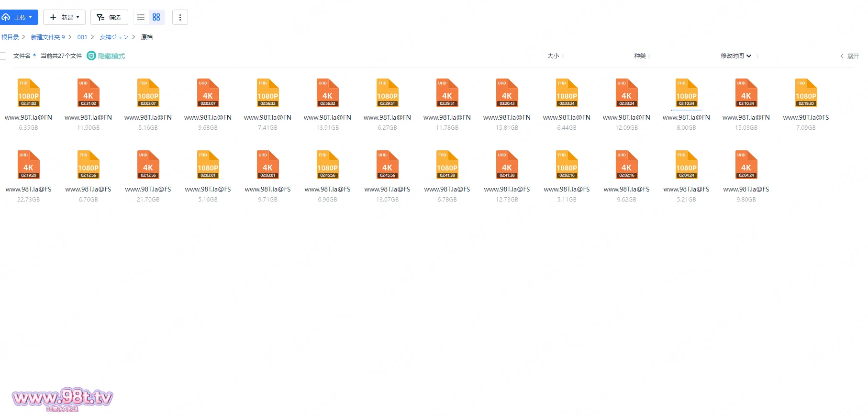Open the 上传 upload dropdown
Screen dimensions: 868x416
pyautogui.click(x=19, y=17)
